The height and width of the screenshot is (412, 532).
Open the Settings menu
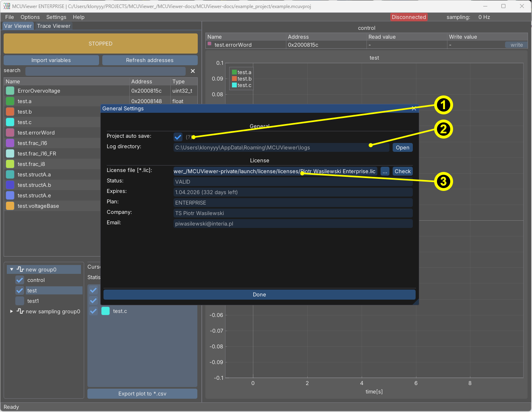(x=56, y=17)
